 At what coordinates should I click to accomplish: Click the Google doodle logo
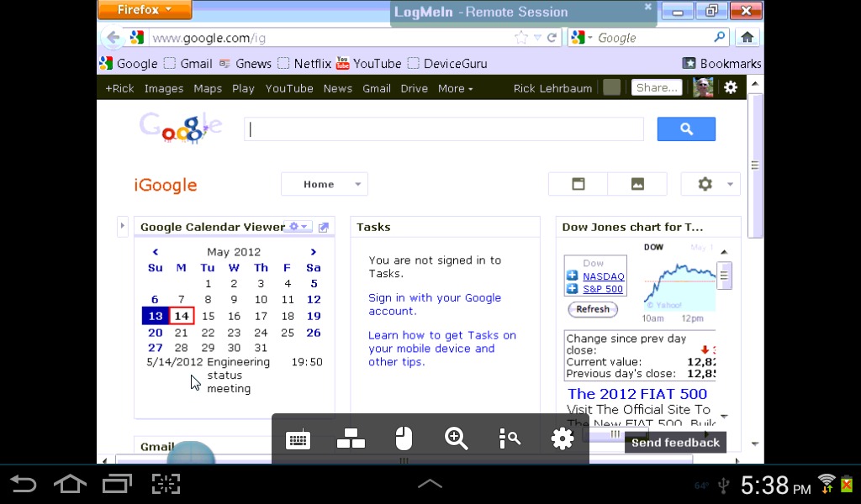[181, 127]
